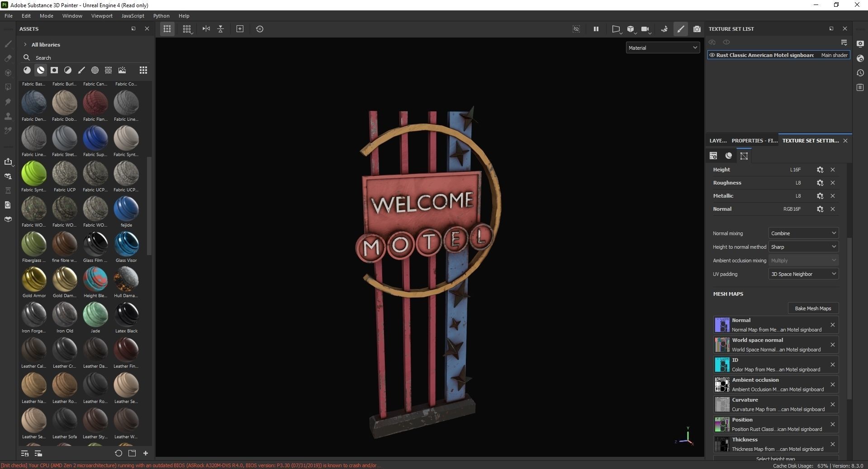Switch assets to grid view icon
Screen dimensions: 868x469
coord(143,70)
